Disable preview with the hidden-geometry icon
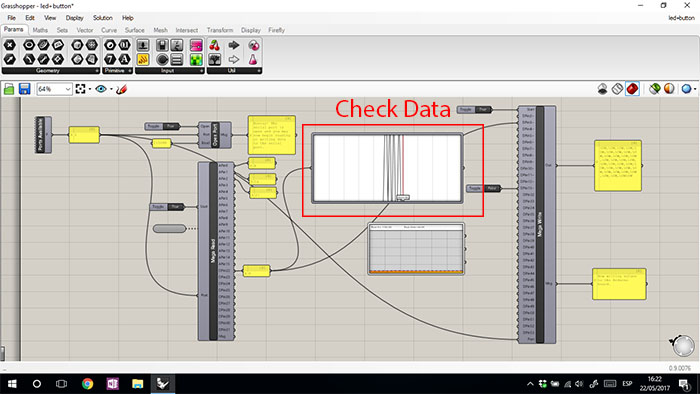The image size is (700, 394). coord(602,89)
